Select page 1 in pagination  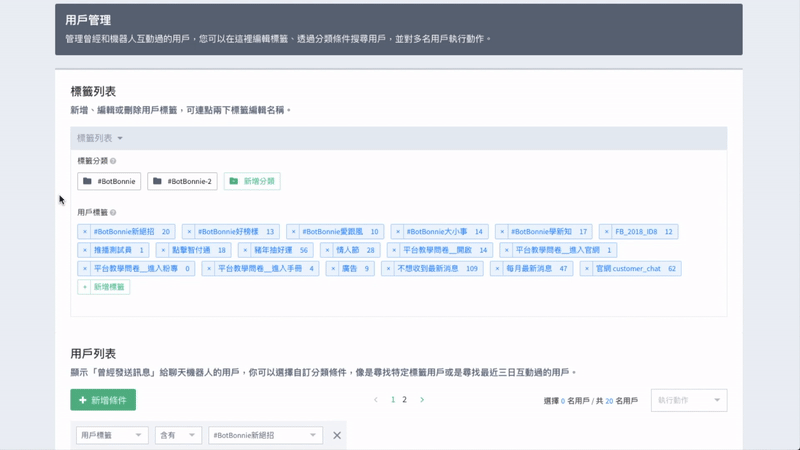pos(393,399)
